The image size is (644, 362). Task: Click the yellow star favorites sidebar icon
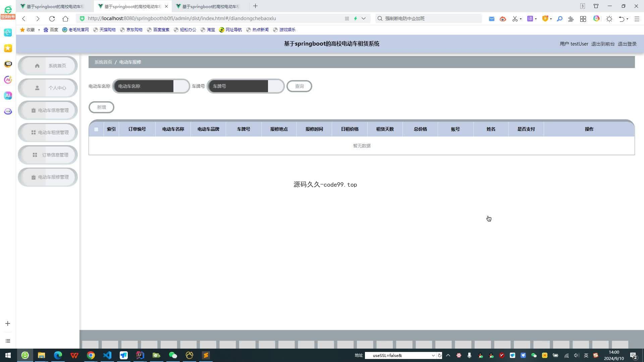tap(8, 48)
